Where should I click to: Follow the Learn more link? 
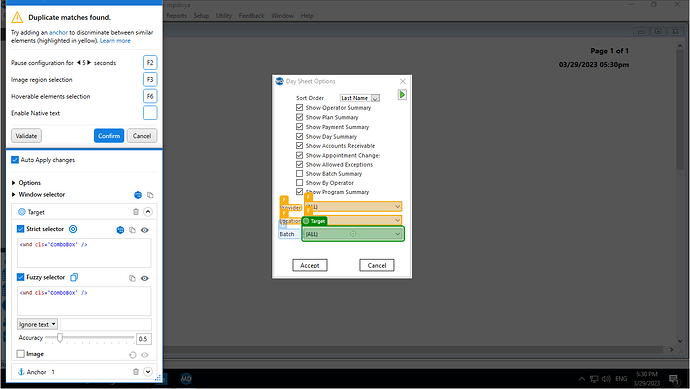coord(115,40)
